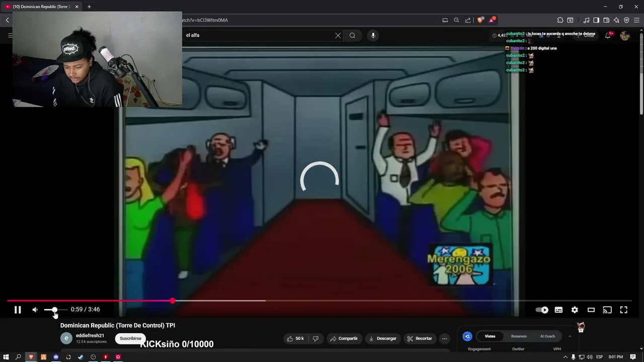The width and height of the screenshot is (644, 362).
Task: Collapse the IQ panel chevron
Action: click(570, 336)
